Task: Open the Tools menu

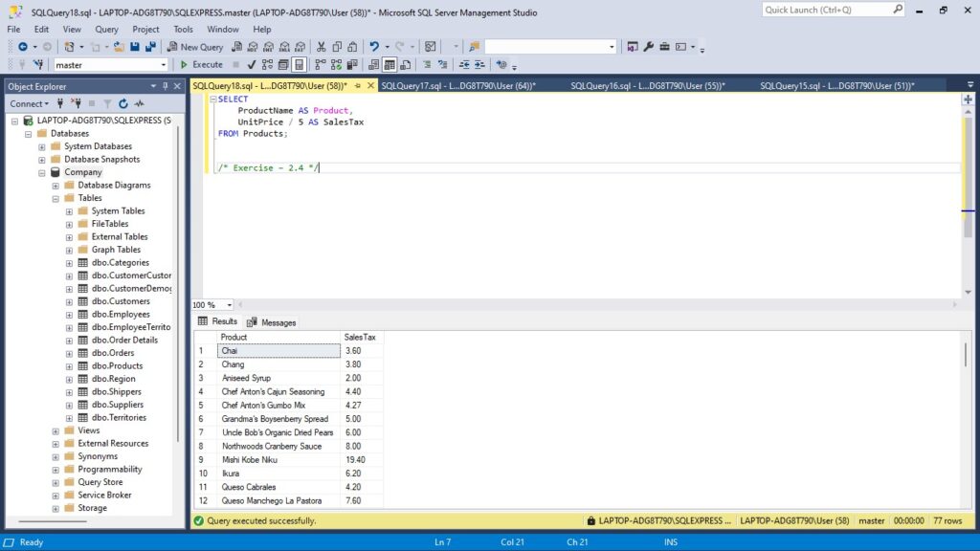Action: click(x=183, y=30)
